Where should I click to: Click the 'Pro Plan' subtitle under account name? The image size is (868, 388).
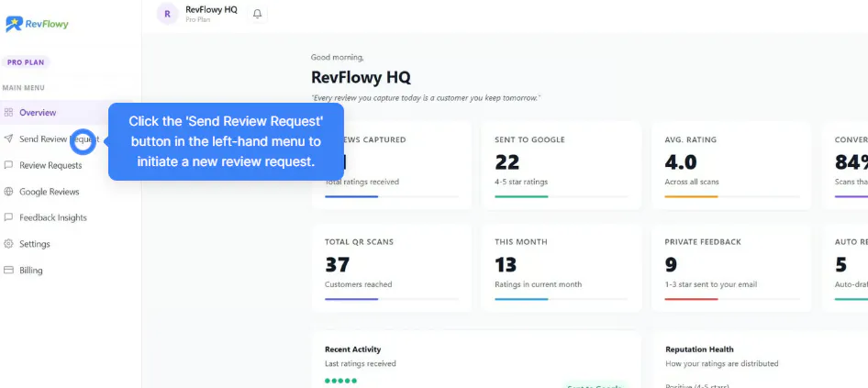coord(197,20)
